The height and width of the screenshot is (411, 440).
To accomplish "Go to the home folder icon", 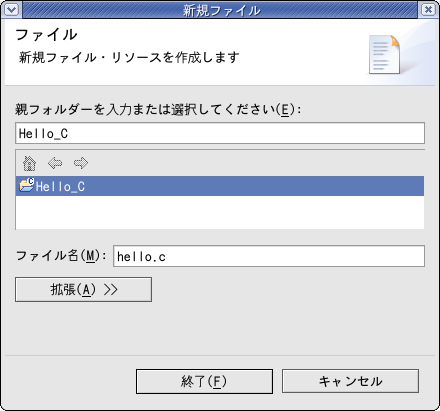I will coord(29,163).
